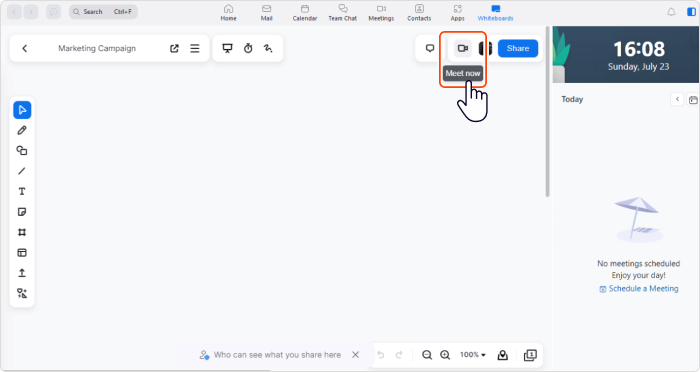This screenshot has width=700, height=372.
Task: Open the pages panel icon
Action: click(x=530, y=355)
